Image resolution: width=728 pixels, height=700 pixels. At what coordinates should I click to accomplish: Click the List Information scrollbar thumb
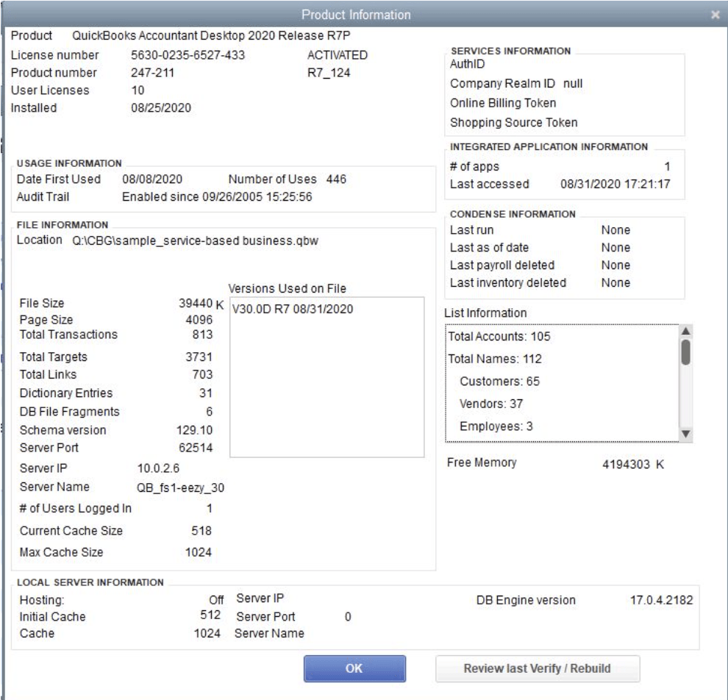(x=686, y=352)
